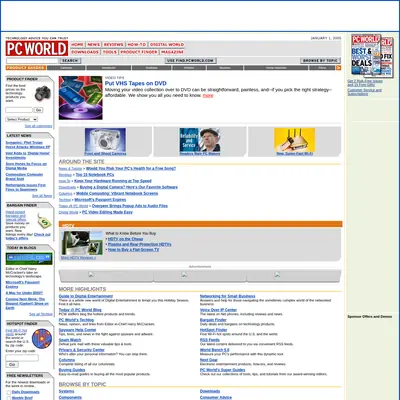Open Keep Your Hardware Running at Top Speed

[113, 181]
